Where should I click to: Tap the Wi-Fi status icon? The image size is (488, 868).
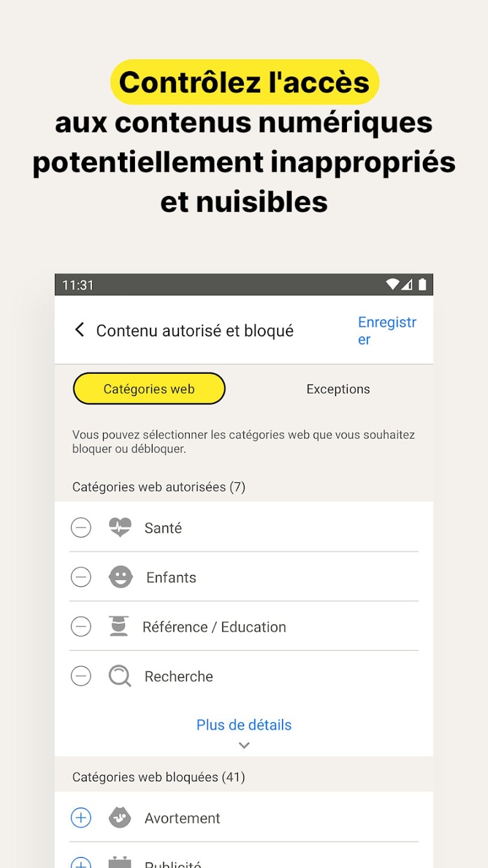coord(392,285)
